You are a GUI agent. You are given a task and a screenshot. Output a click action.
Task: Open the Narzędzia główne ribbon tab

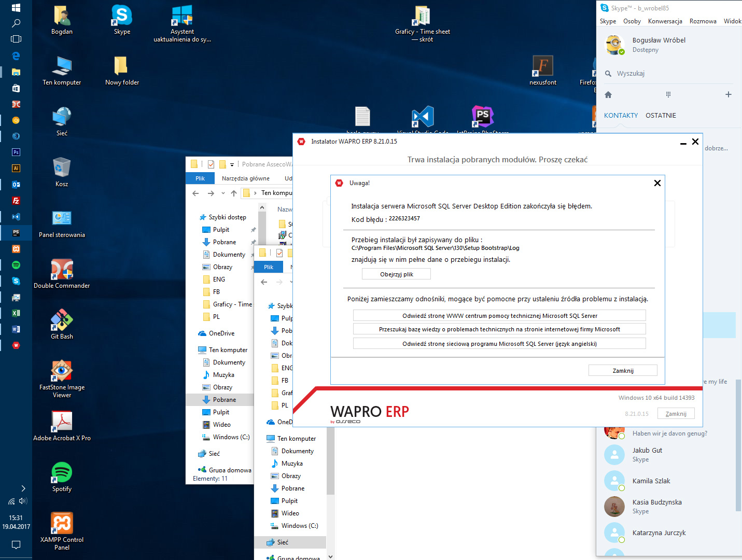point(246,178)
